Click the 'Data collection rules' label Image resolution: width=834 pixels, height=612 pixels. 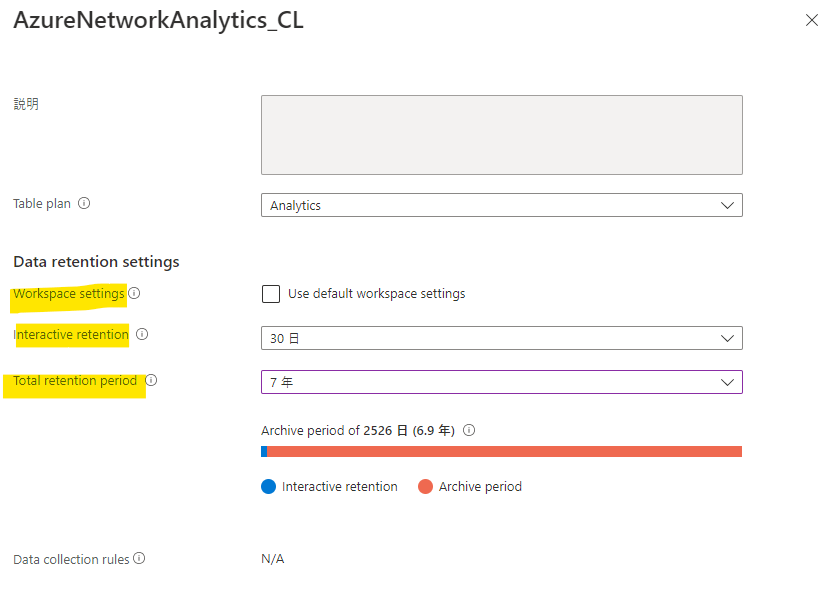[71, 559]
